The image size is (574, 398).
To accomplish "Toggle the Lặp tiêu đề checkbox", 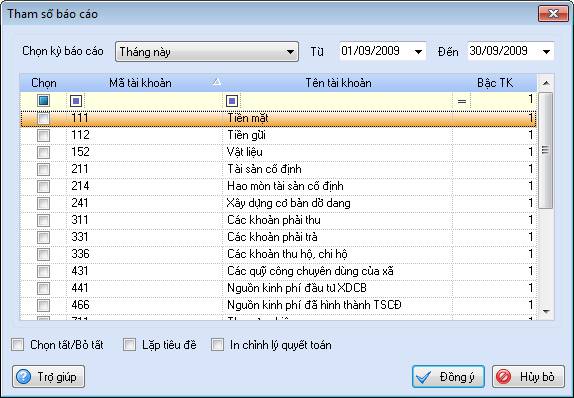I will 129,345.
